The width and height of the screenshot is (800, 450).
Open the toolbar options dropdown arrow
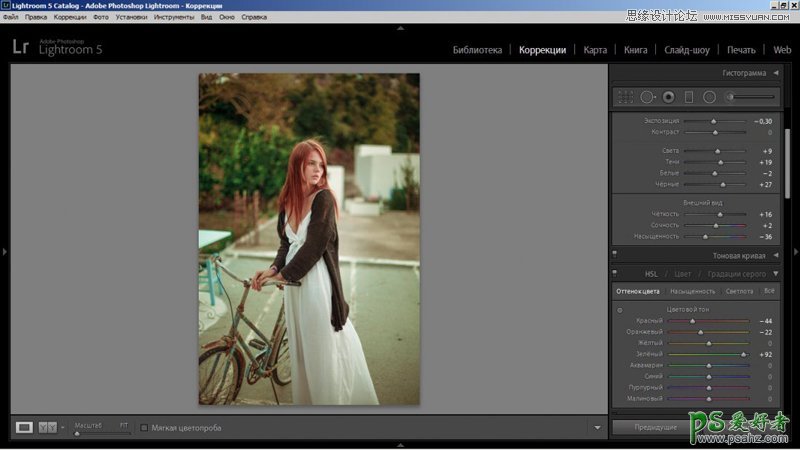coord(597,428)
